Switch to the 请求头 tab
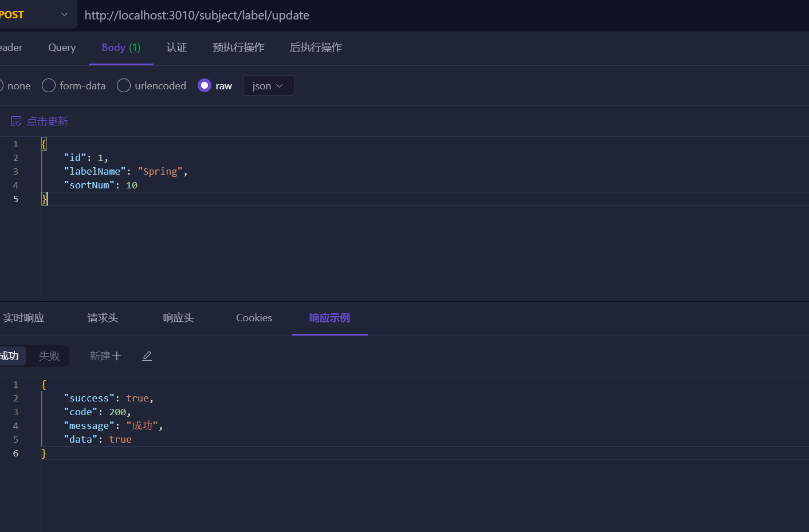The width and height of the screenshot is (809, 532). point(103,318)
